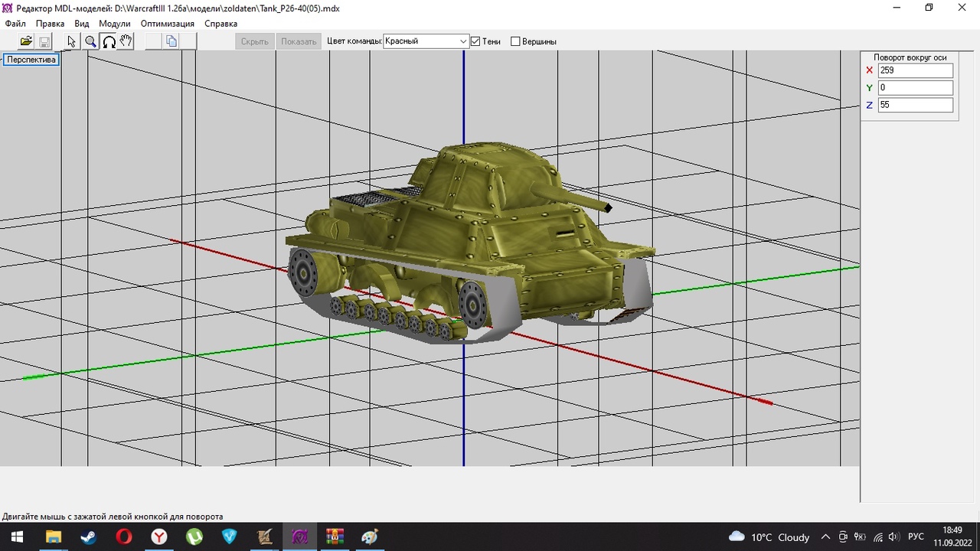Select the magnifier zoom tool
980x551 pixels.
[x=90, y=41]
